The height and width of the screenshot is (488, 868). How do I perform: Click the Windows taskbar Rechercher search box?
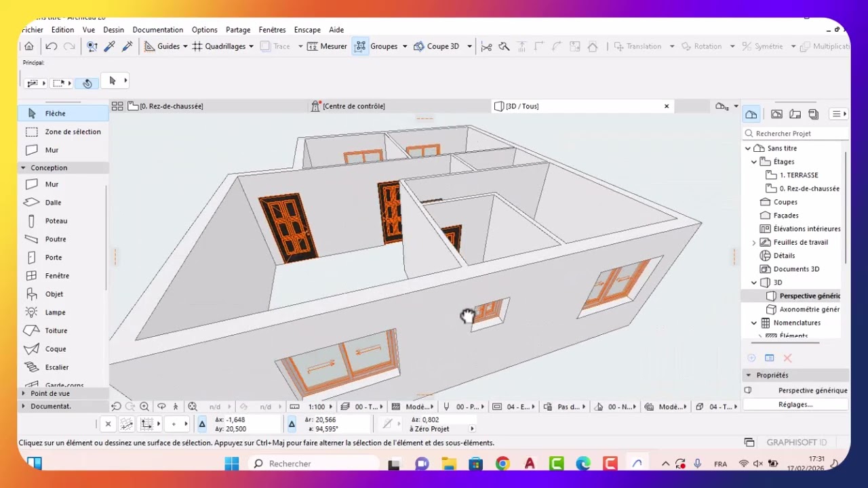314,464
